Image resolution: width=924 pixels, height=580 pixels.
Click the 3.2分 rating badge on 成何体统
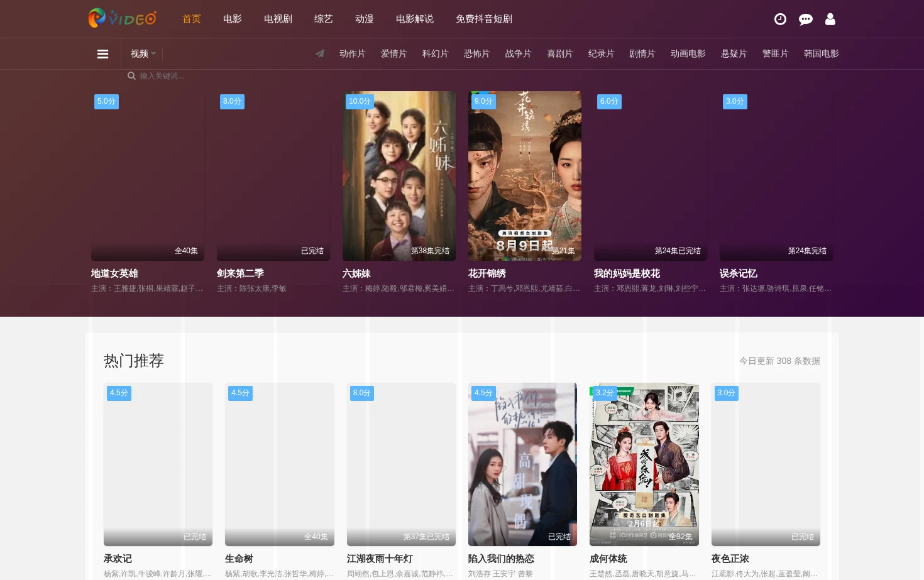[x=605, y=393]
